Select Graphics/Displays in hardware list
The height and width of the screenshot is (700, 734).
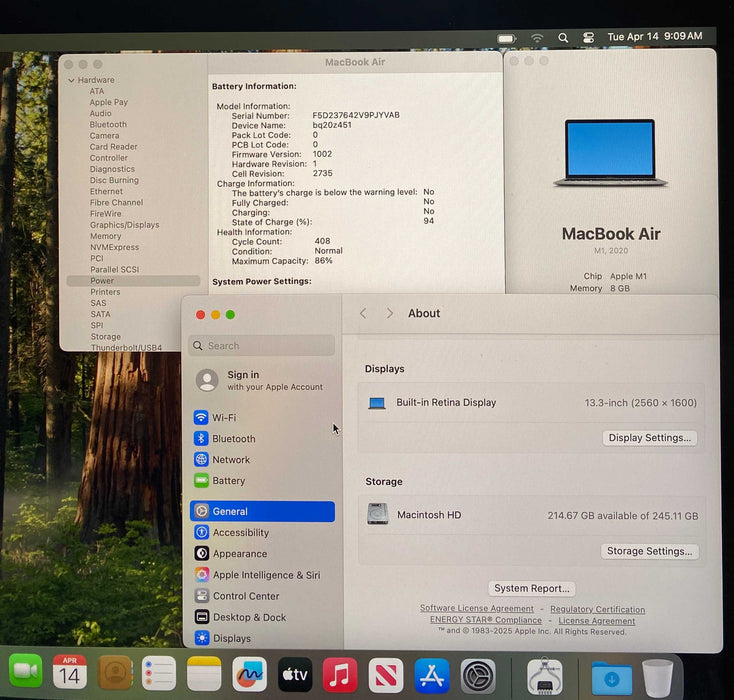[125, 225]
